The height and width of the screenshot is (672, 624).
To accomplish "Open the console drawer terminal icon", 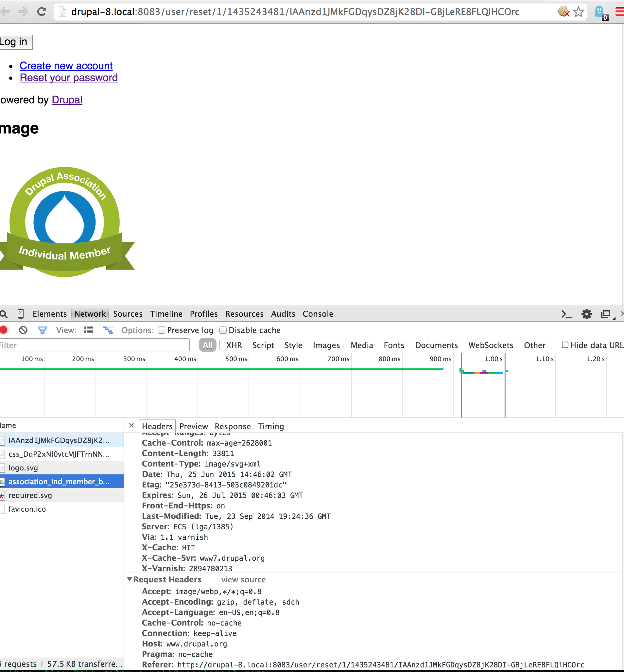I will tap(567, 314).
